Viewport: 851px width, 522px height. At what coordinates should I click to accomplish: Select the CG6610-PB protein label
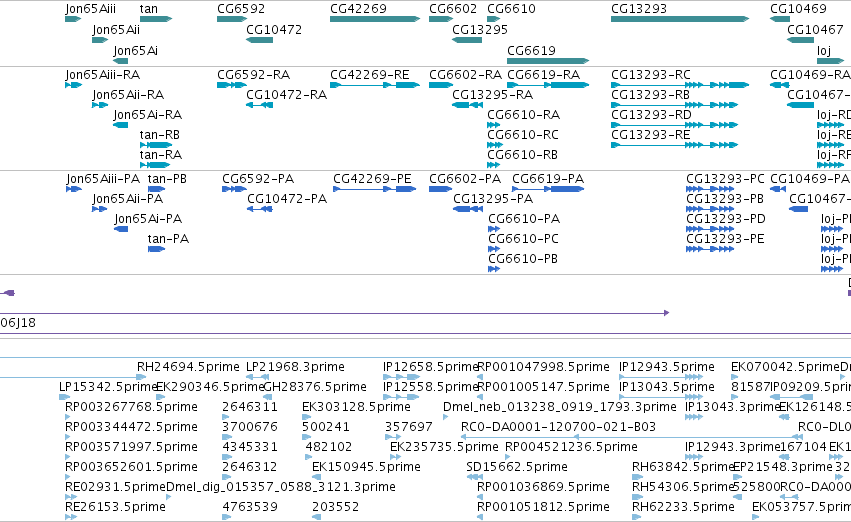click(x=523, y=258)
